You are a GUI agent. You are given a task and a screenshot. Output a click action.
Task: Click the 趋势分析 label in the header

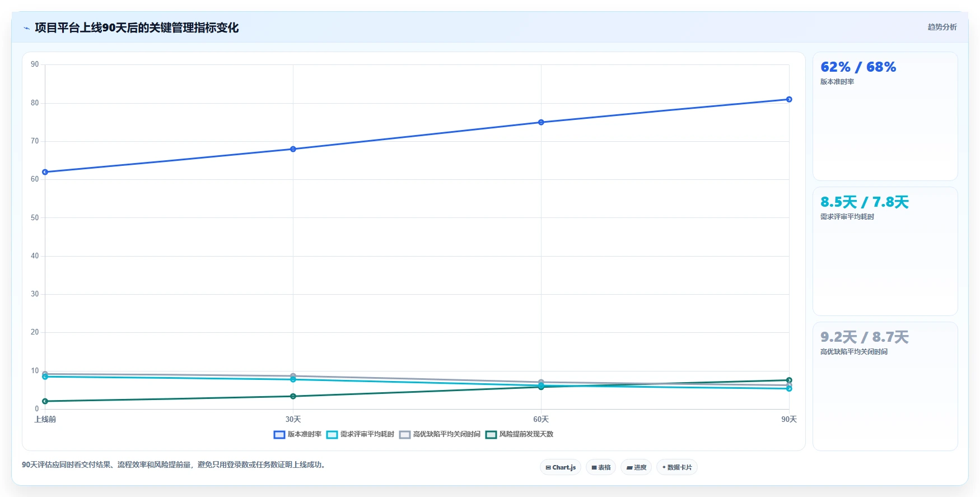tap(942, 27)
